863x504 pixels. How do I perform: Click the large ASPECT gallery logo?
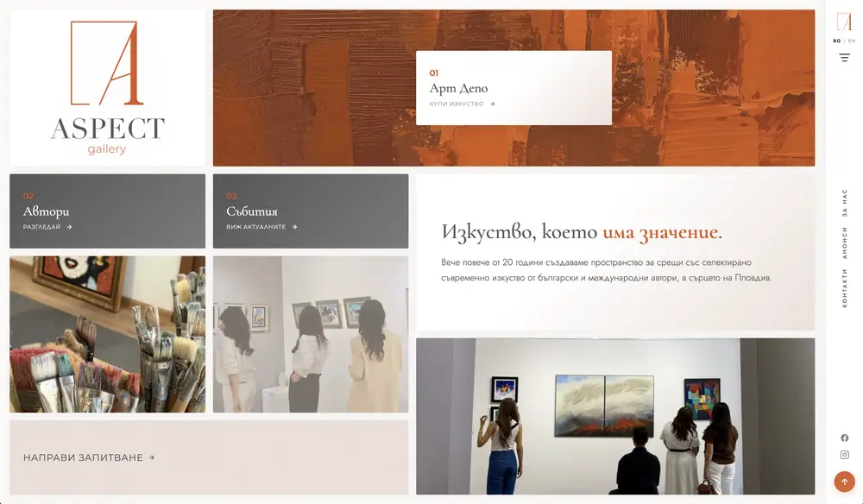pos(107,88)
